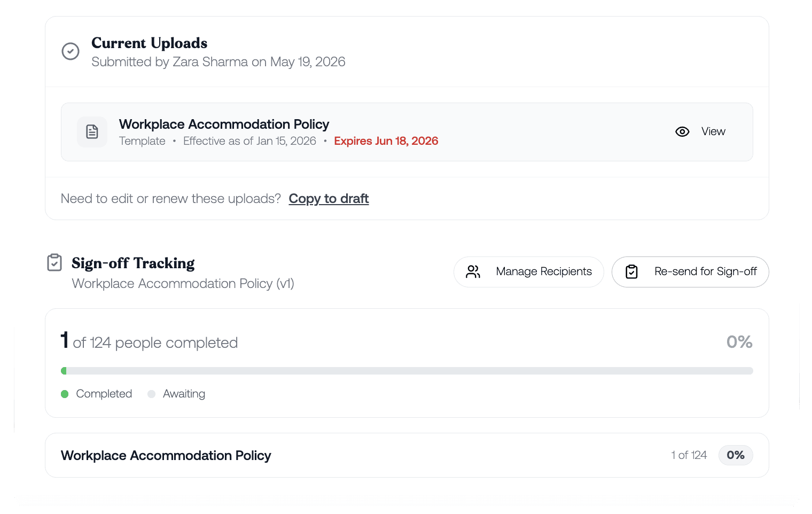Re-send for Sign-off button
Screen dimensions: 812x514
point(690,272)
